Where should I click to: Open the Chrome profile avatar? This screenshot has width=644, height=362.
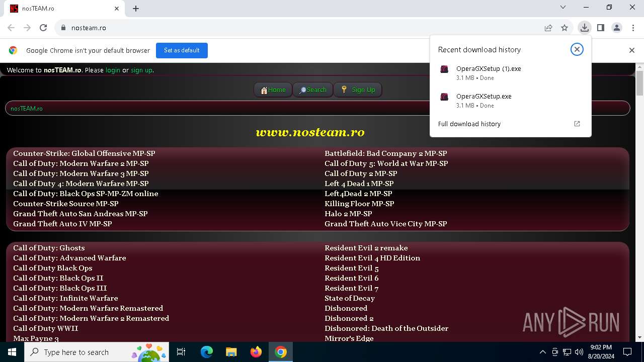[x=617, y=28]
